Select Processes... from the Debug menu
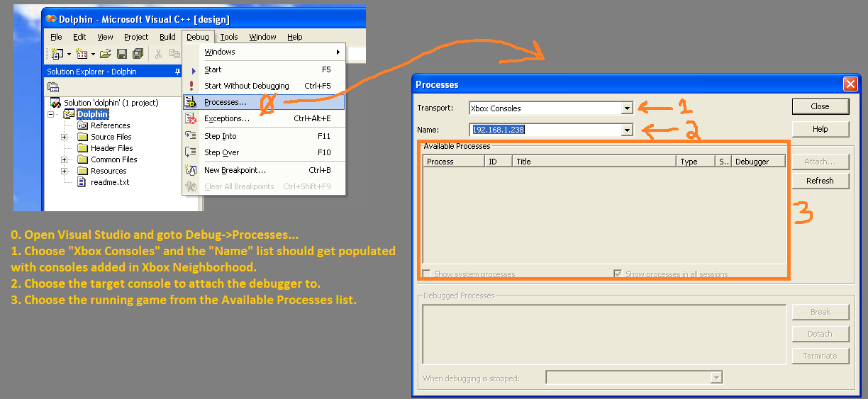868x399 pixels. pos(264,102)
